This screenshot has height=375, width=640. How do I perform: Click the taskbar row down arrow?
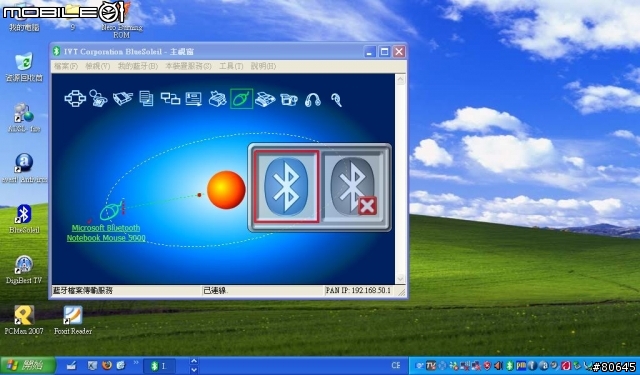(194, 370)
